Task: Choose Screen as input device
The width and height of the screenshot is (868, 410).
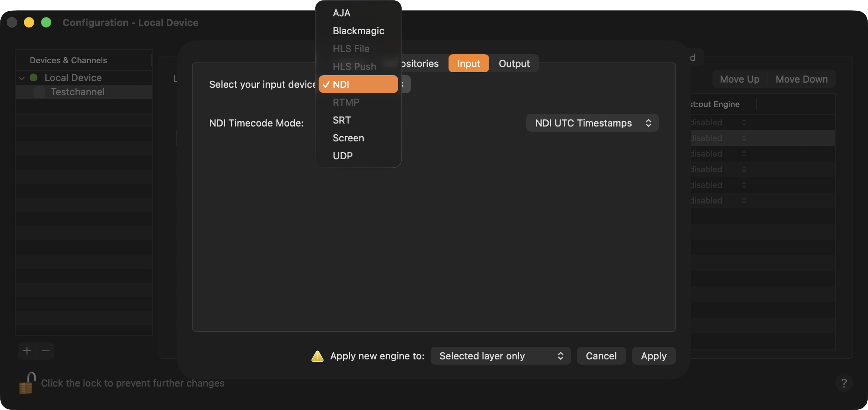Action: [x=358, y=138]
